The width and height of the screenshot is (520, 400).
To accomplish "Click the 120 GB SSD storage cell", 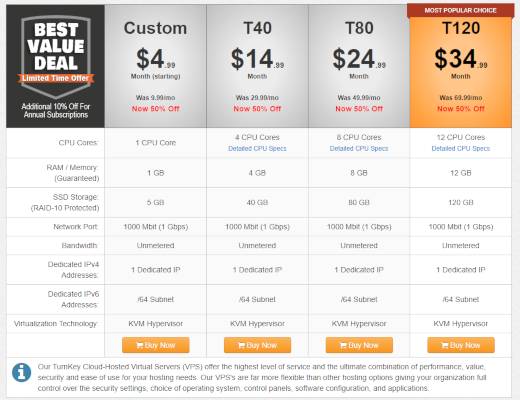I will pos(461,202).
